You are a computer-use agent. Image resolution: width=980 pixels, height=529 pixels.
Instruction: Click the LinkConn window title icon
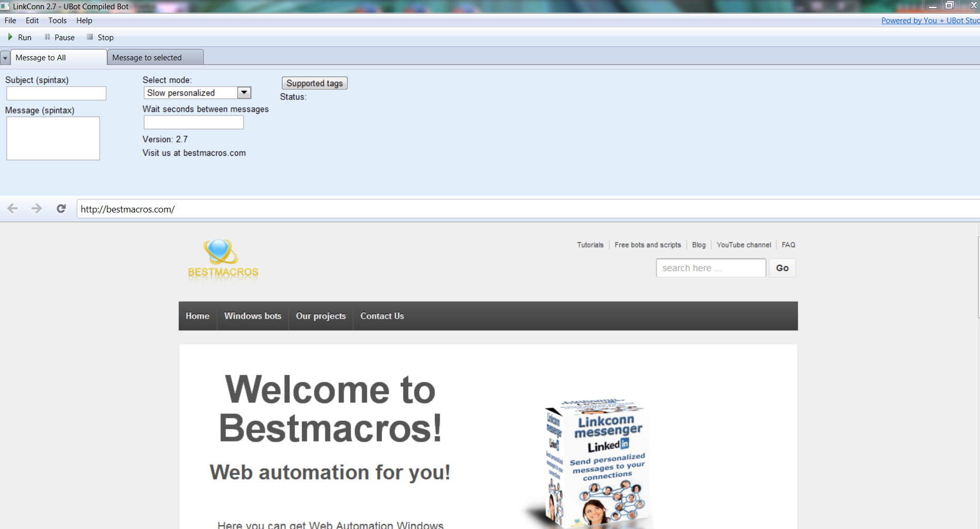tap(5, 6)
